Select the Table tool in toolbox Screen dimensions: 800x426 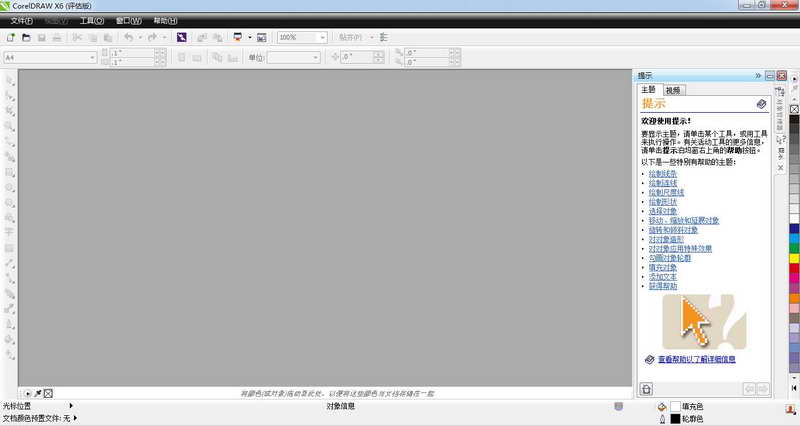coord(9,248)
